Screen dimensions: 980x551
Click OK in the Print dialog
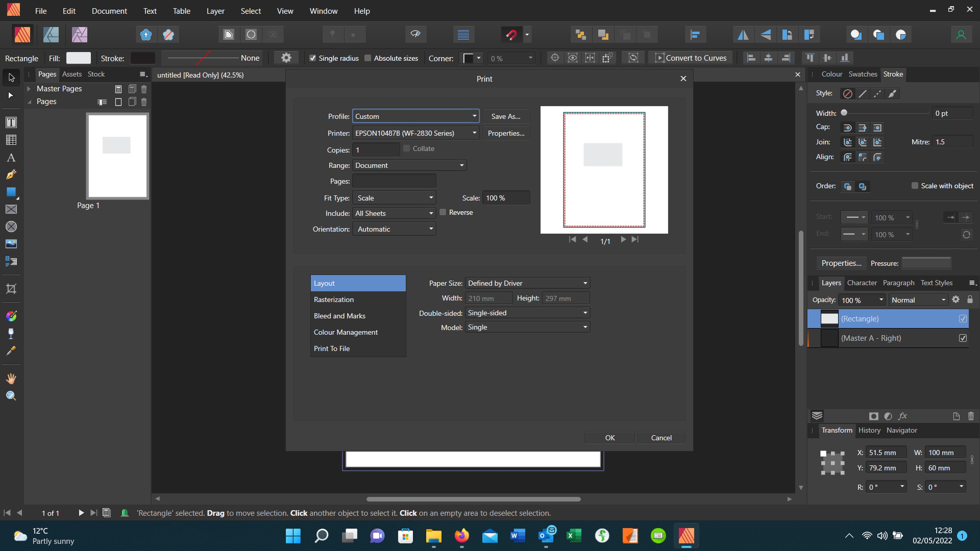(609, 438)
